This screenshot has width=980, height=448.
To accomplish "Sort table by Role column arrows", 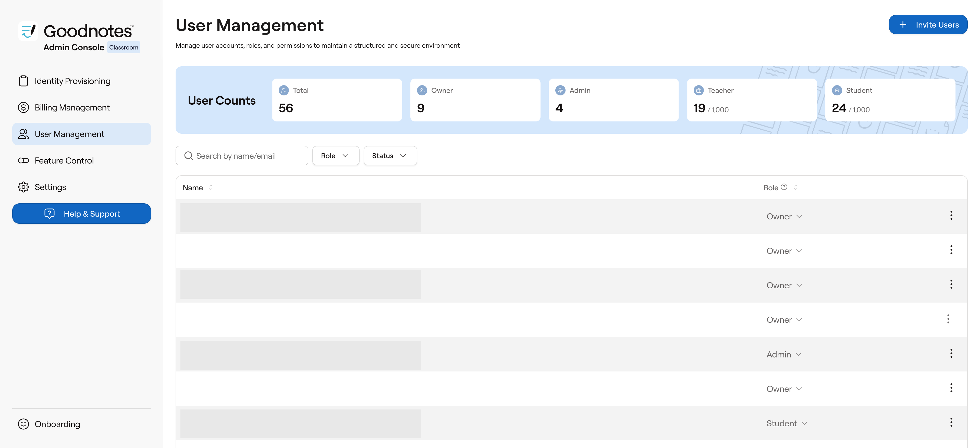I will (795, 188).
